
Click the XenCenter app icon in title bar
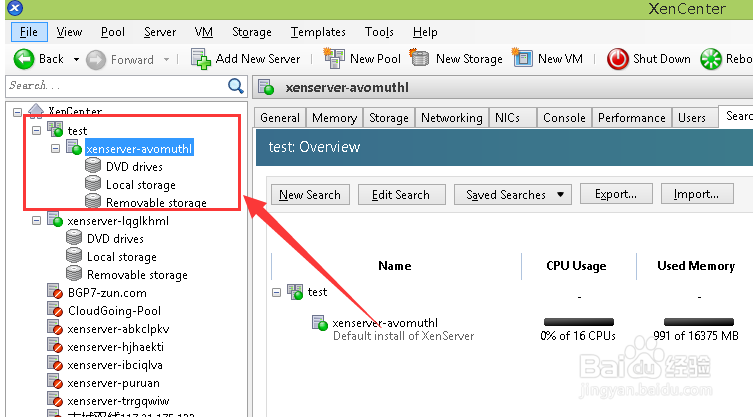[14, 8]
